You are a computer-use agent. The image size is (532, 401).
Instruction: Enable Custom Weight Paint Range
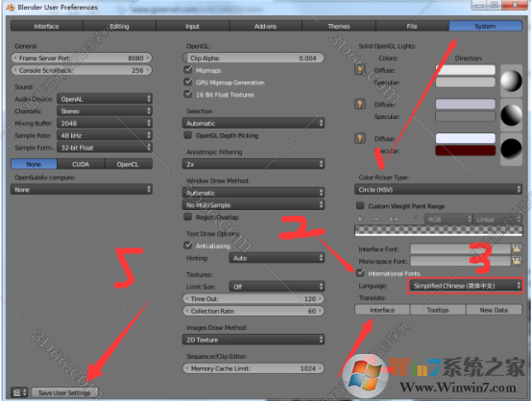click(x=360, y=205)
